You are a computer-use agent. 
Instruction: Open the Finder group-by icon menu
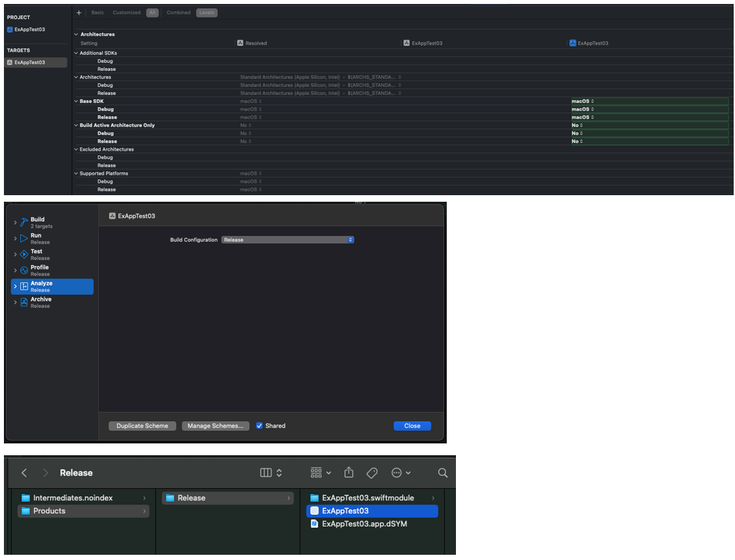[x=320, y=473]
